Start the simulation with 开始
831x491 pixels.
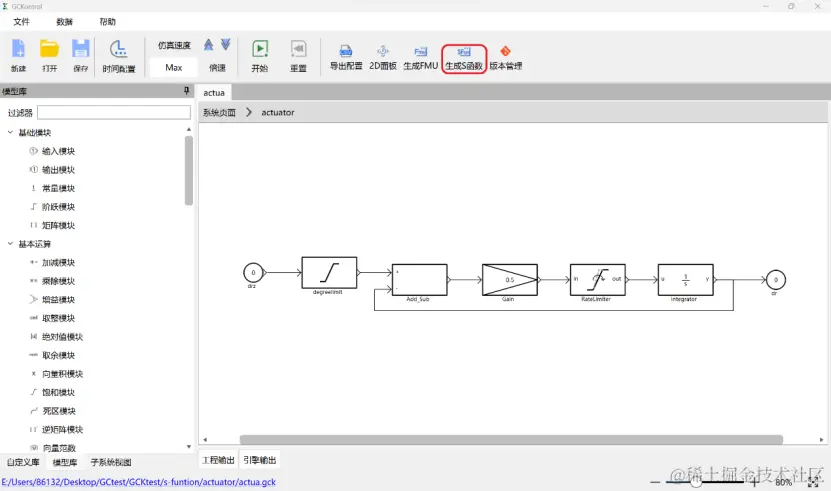[x=260, y=55]
